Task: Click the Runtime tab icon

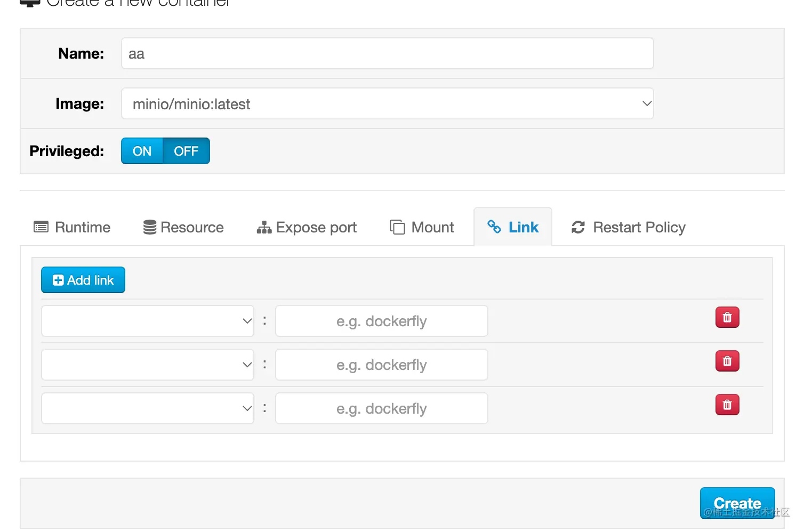Action: 41,228
